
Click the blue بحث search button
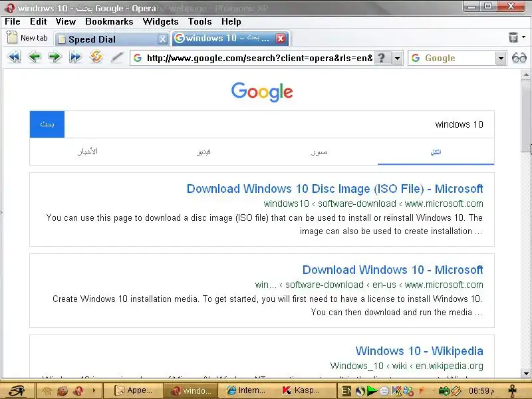(x=47, y=124)
